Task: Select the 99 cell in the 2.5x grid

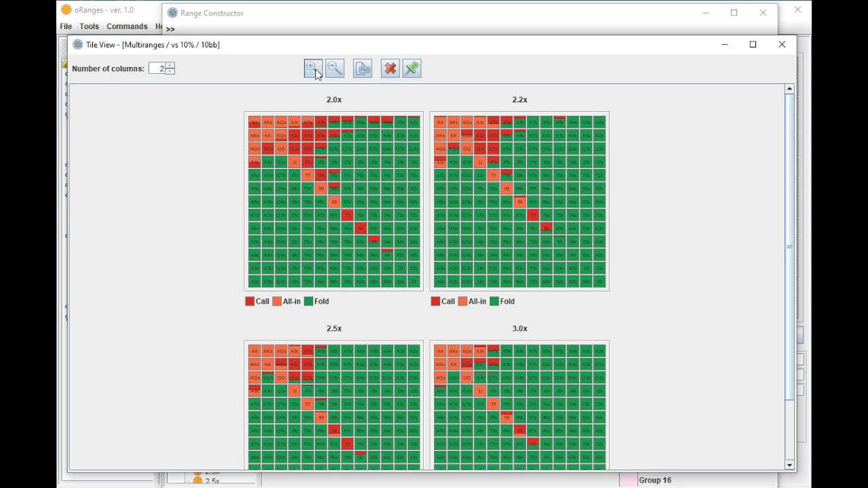Action: pyautogui.click(x=321, y=418)
